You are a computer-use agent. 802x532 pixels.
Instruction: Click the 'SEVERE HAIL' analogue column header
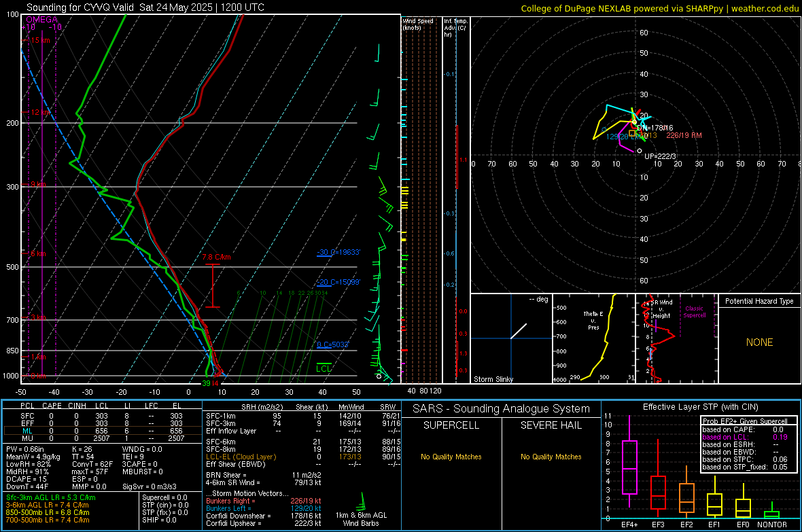pos(551,425)
